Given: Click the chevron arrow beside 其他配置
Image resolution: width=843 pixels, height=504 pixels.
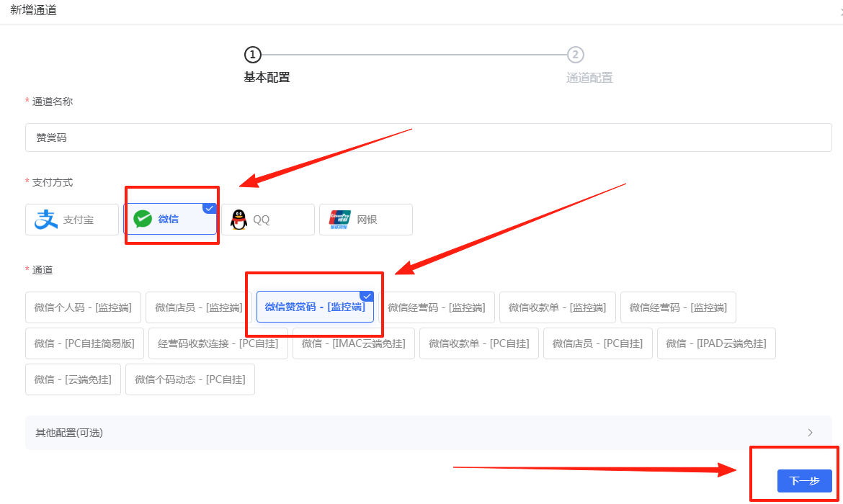Looking at the screenshot, I should pos(810,433).
